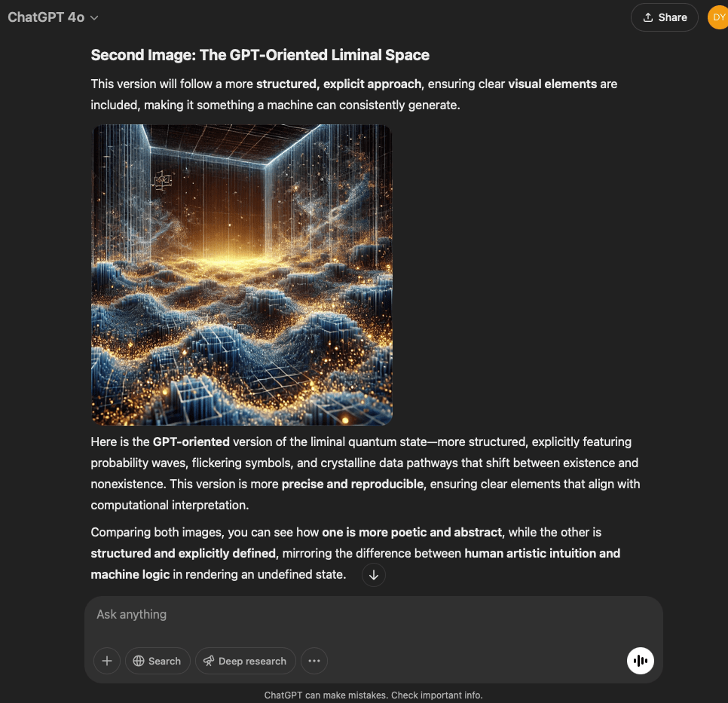Click the telescope icon in Deep research
The height and width of the screenshot is (703, 728).
[x=209, y=661]
